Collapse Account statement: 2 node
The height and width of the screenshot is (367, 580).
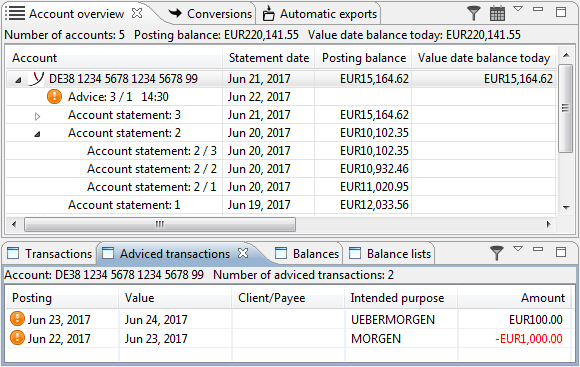(37, 134)
